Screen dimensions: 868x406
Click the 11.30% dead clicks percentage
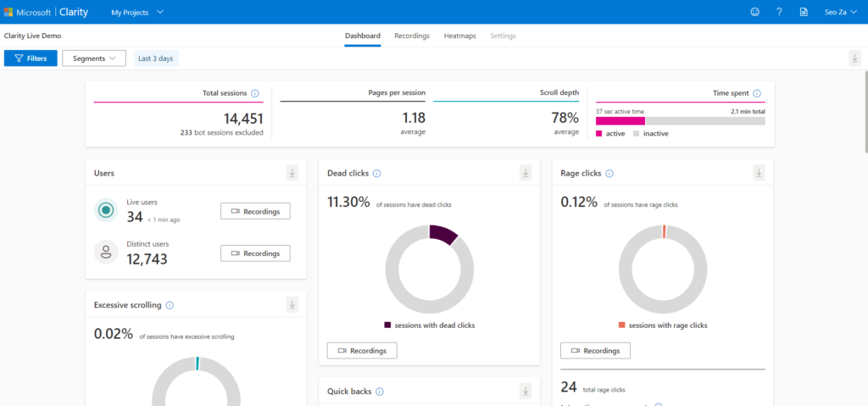(348, 203)
